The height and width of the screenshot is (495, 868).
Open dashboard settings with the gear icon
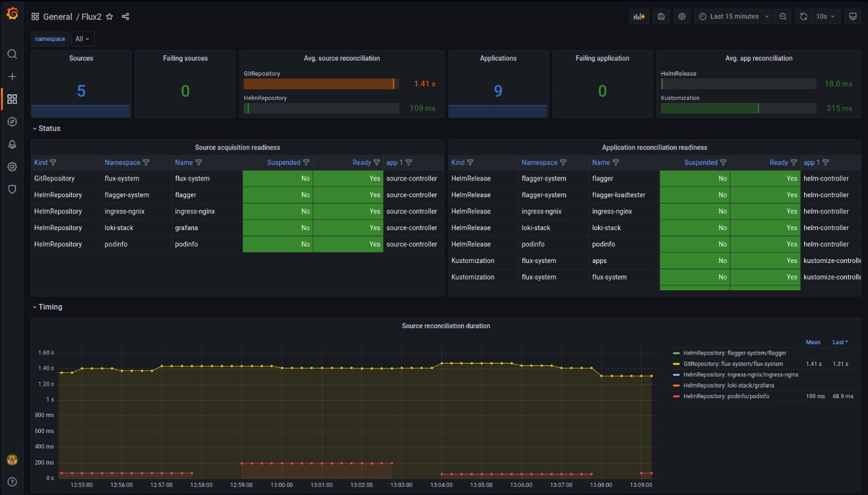coord(681,16)
